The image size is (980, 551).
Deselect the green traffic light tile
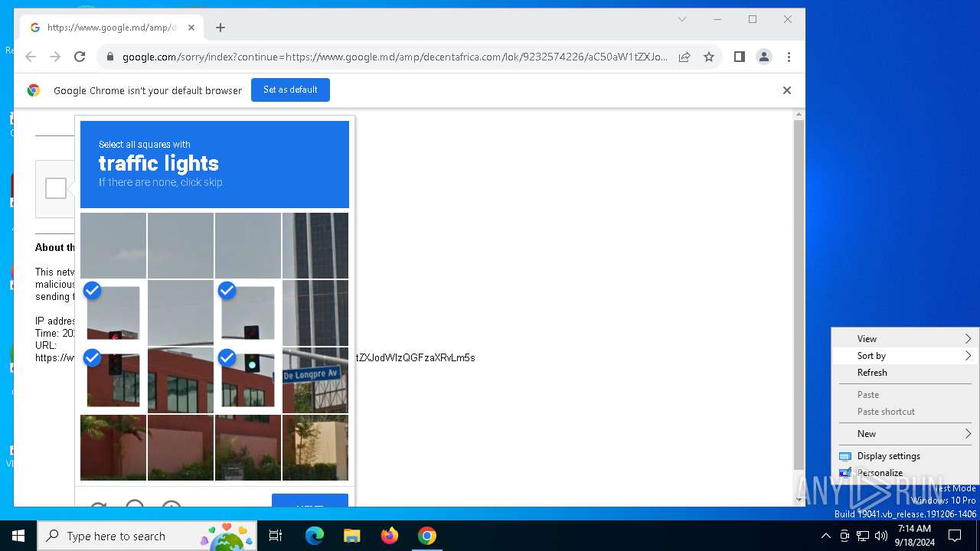pos(248,380)
